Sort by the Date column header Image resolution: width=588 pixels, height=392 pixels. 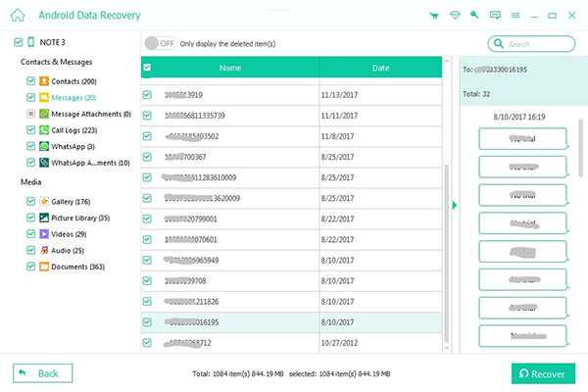[x=380, y=68]
